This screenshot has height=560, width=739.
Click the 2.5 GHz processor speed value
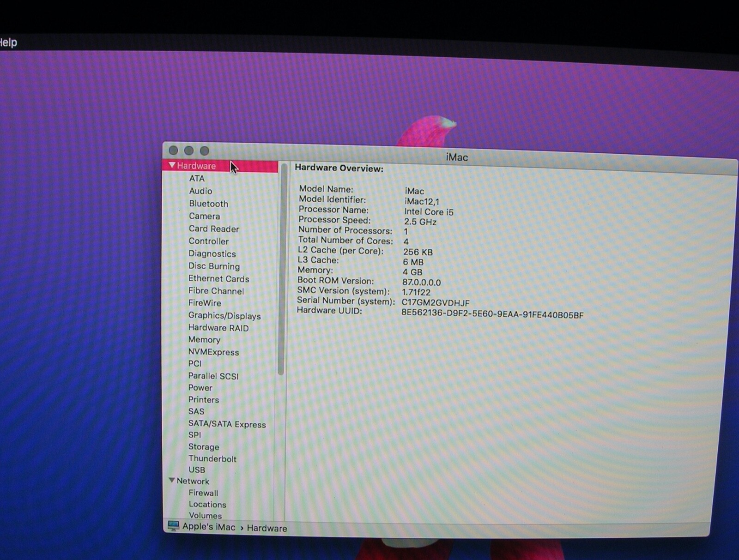[x=420, y=222]
